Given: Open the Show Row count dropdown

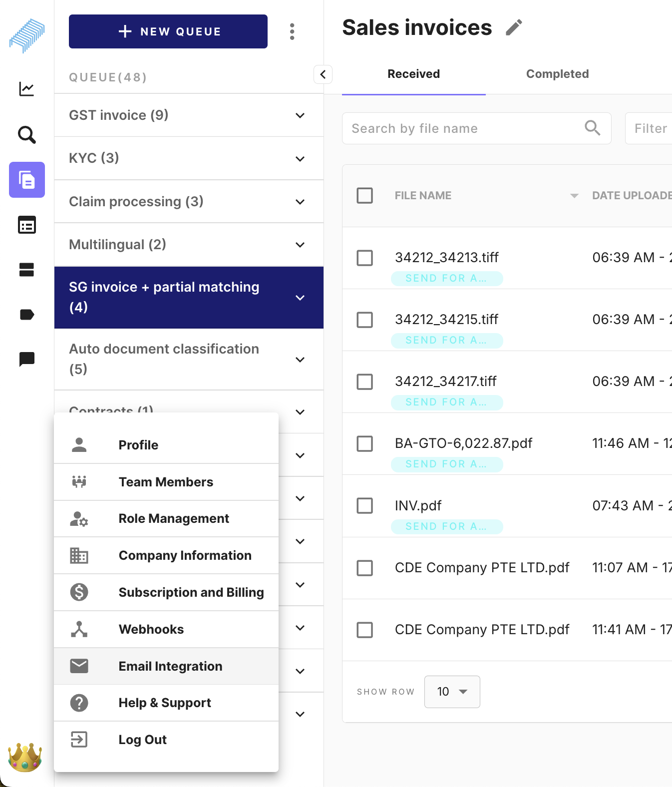Looking at the screenshot, I should [x=452, y=692].
